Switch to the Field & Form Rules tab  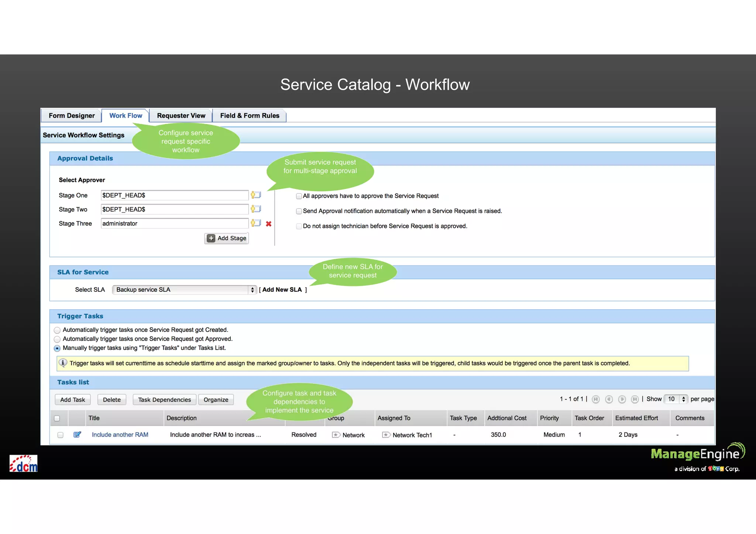(250, 116)
